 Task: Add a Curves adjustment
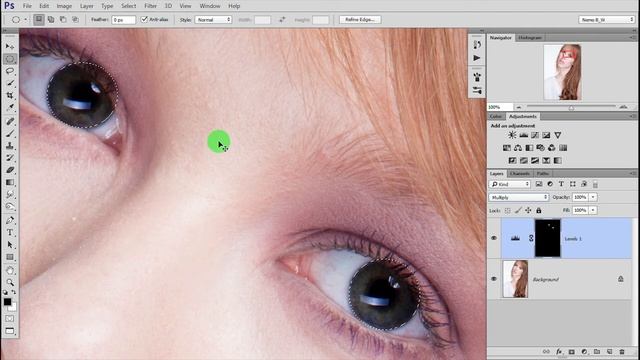pos(535,135)
